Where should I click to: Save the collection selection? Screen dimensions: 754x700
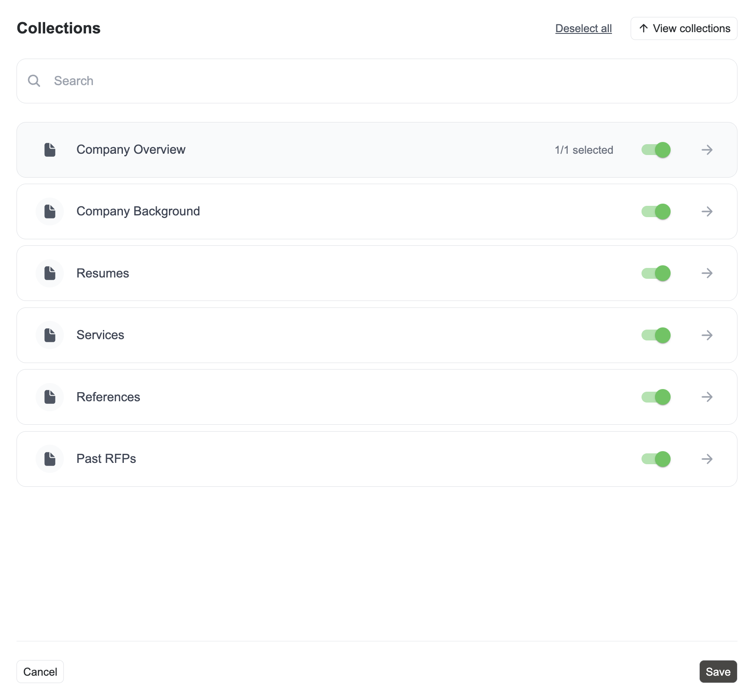718,672
